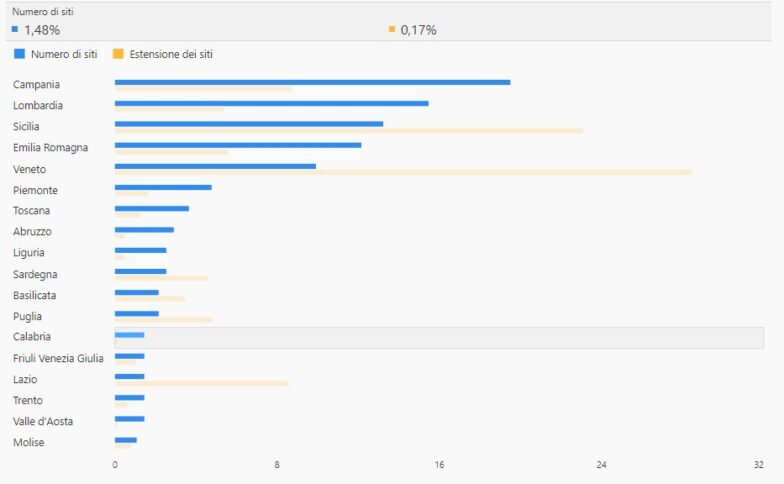Click the orange legend square for Estensione dei siti
The width and height of the screenshot is (784, 484).
click(x=118, y=54)
